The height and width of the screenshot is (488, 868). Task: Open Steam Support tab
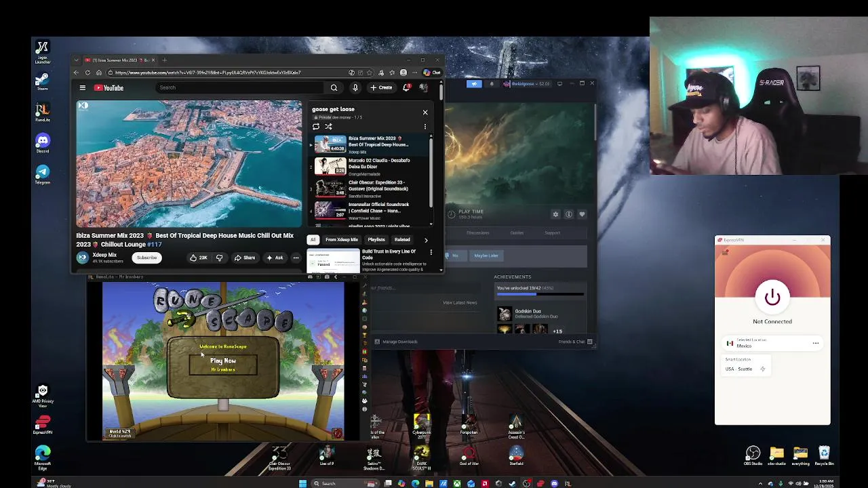coord(552,232)
